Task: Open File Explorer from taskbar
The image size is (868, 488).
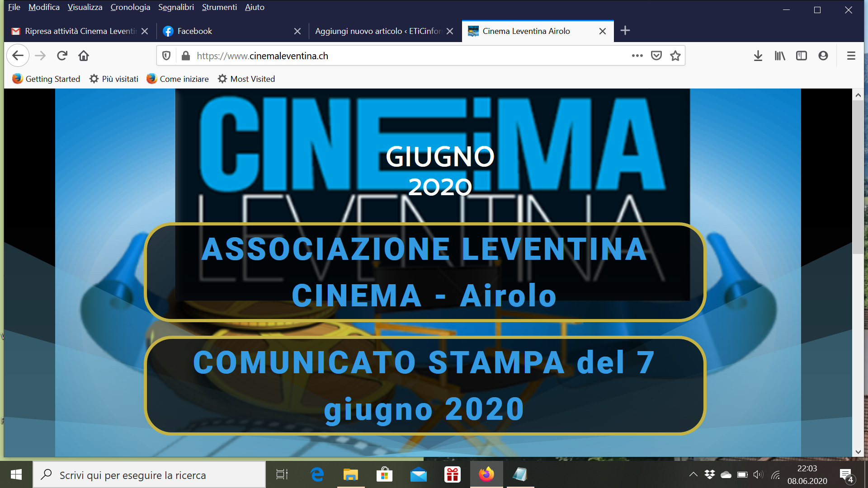Action: click(x=351, y=474)
